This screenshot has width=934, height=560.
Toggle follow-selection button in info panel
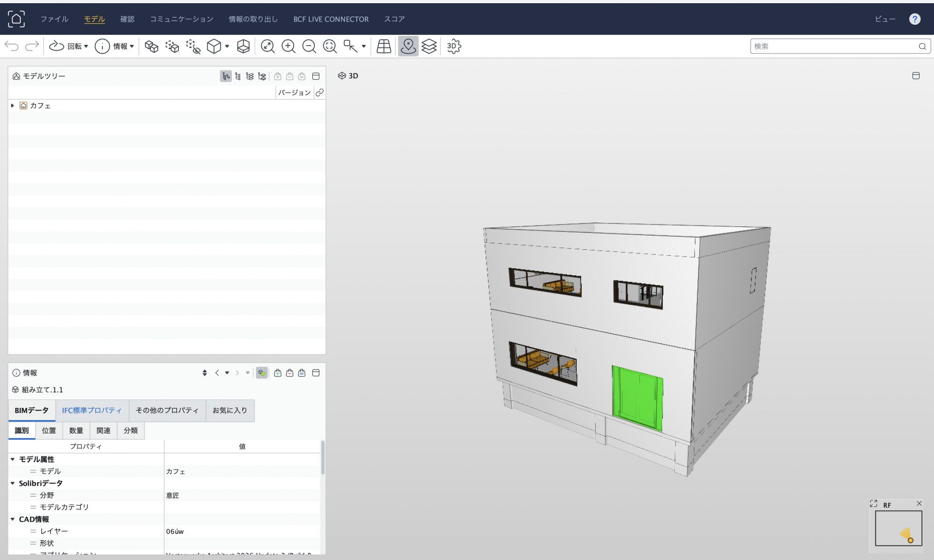(262, 373)
